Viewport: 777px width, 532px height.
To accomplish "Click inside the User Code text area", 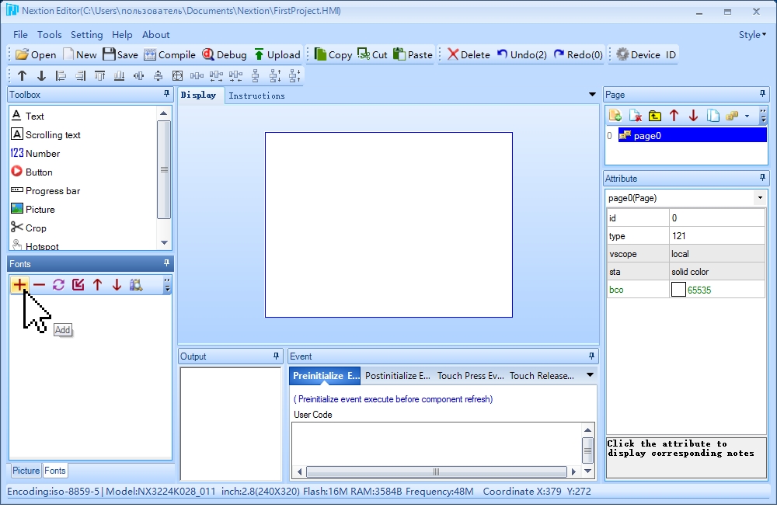I will coord(436,443).
